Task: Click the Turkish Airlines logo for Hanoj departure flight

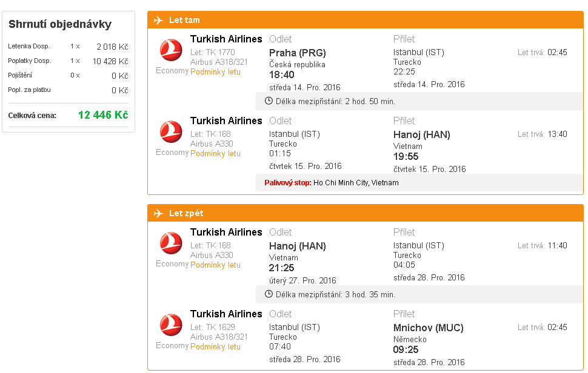Action: click(x=171, y=243)
